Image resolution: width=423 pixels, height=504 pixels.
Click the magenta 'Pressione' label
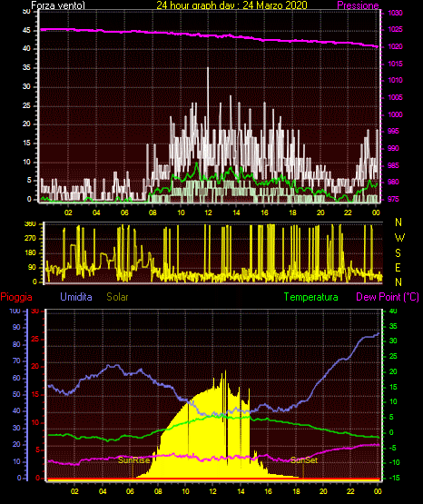click(358, 5)
